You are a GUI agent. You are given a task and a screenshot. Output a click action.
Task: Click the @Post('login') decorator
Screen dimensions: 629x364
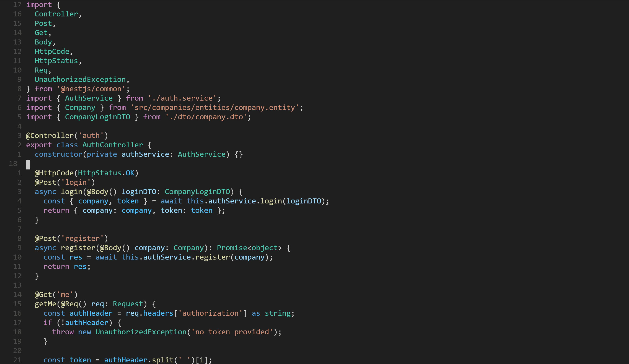tap(64, 182)
